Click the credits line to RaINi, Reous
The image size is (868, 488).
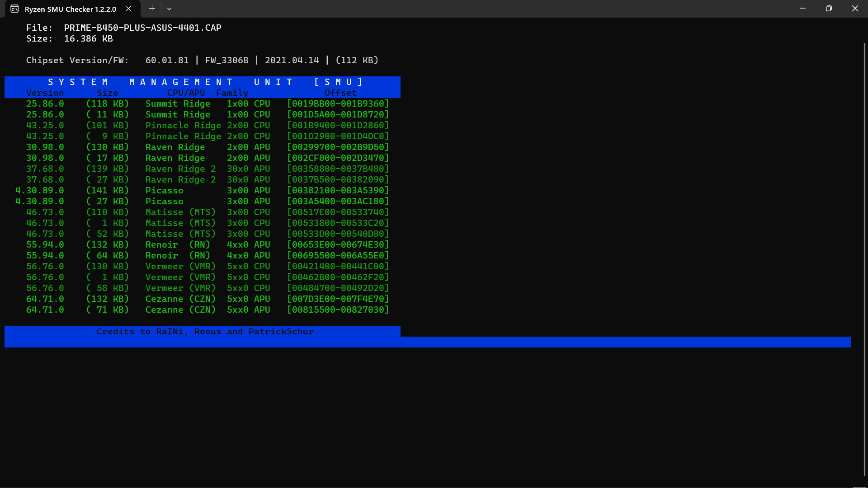click(205, 331)
